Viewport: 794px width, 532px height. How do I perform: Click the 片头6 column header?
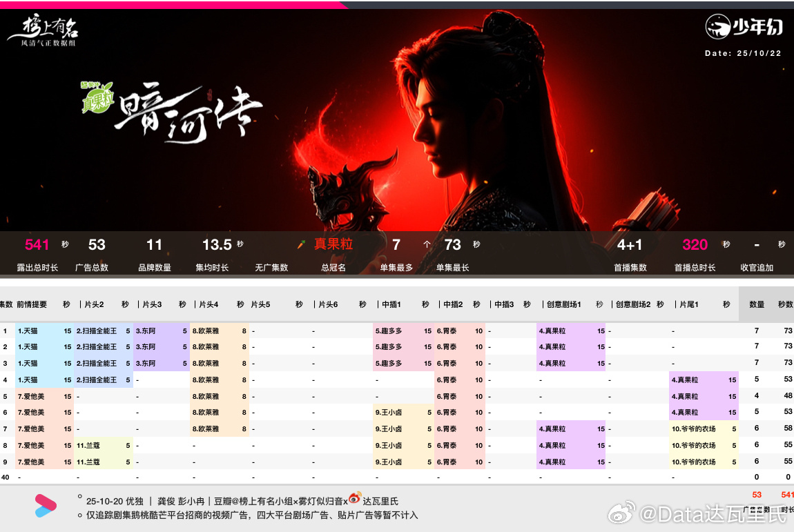point(328,304)
